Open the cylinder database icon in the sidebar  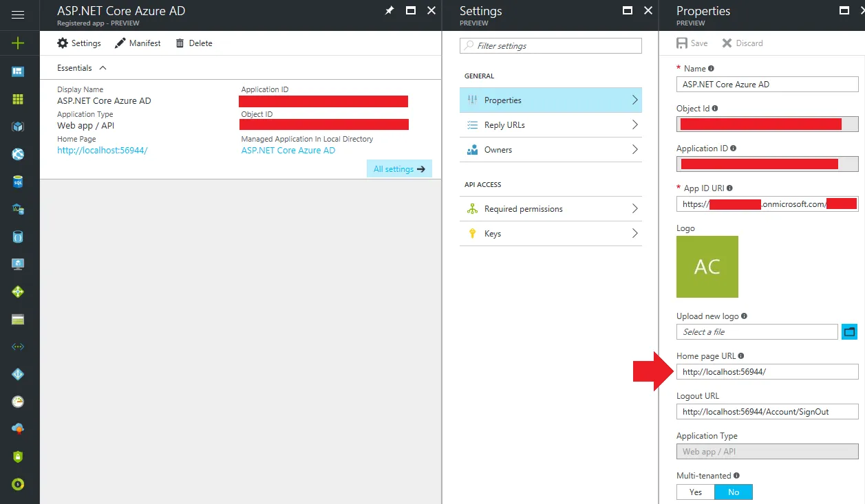pyautogui.click(x=18, y=237)
